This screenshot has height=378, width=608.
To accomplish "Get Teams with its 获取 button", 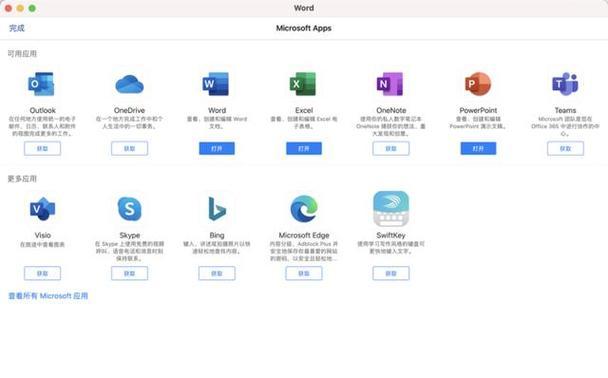I will (565, 148).
